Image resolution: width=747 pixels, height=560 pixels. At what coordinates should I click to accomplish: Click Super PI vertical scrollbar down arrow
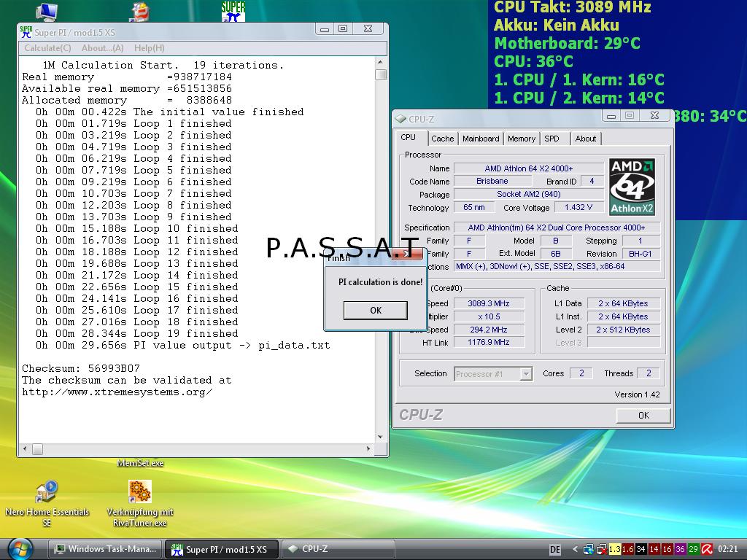click(380, 437)
